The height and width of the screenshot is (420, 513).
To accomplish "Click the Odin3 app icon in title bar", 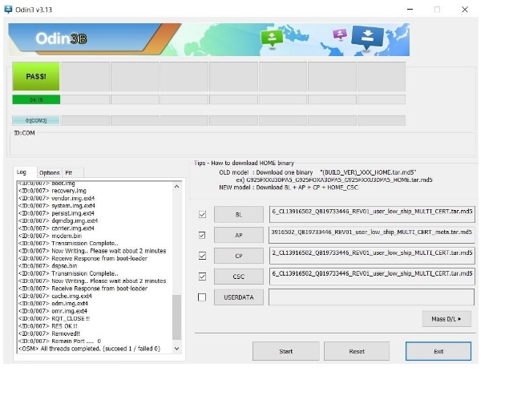I will pos(8,9).
